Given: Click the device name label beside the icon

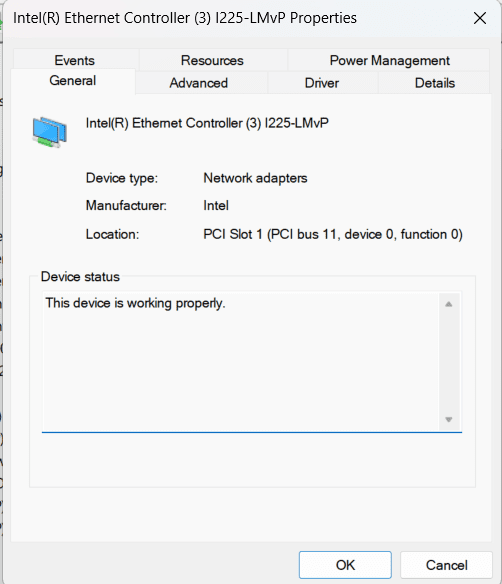Looking at the screenshot, I should pos(207,123).
